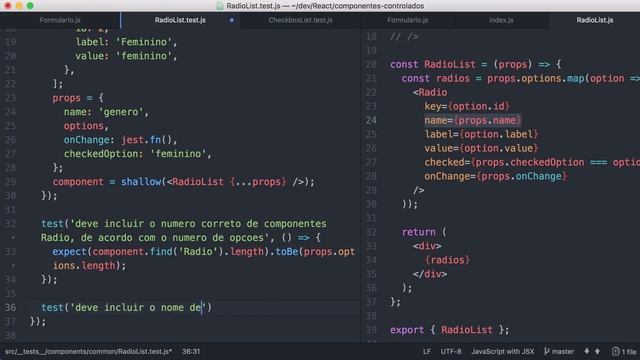The width and height of the screenshot is (640, 360).
Task: Click "value={option.value}" in right editor
Action: point(481,148)
